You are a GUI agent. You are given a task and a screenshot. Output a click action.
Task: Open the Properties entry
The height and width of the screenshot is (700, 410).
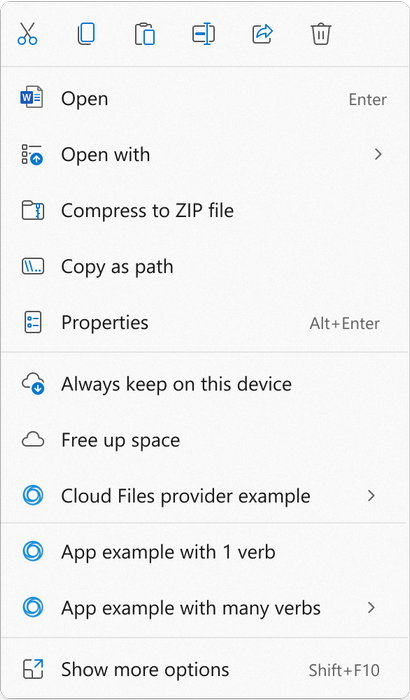click(205, 322)
